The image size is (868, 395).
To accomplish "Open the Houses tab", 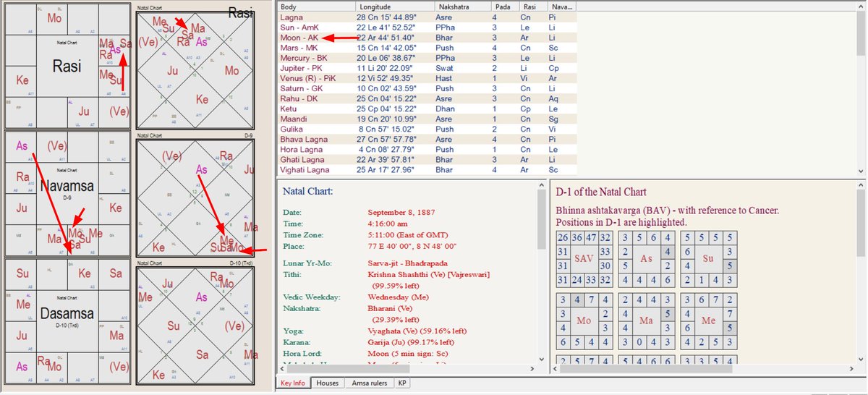I will (328, 383).
